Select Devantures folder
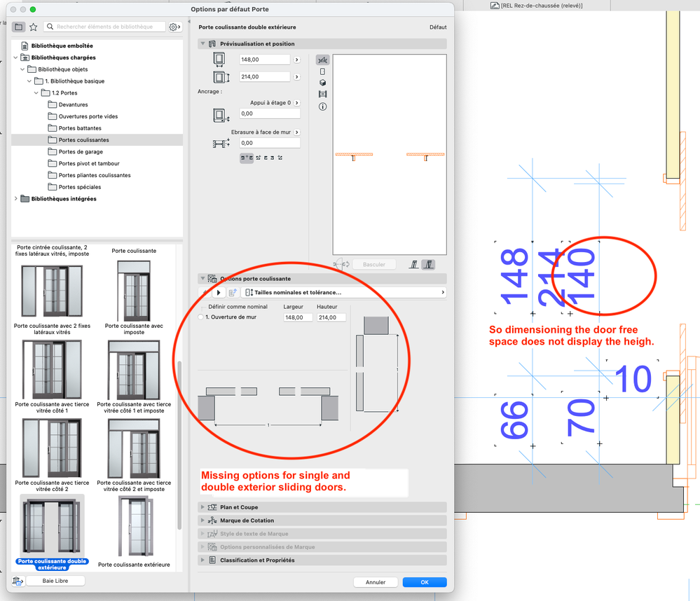Image resolution: width=700 pixels, height=601 pixels. coord(73,104)
